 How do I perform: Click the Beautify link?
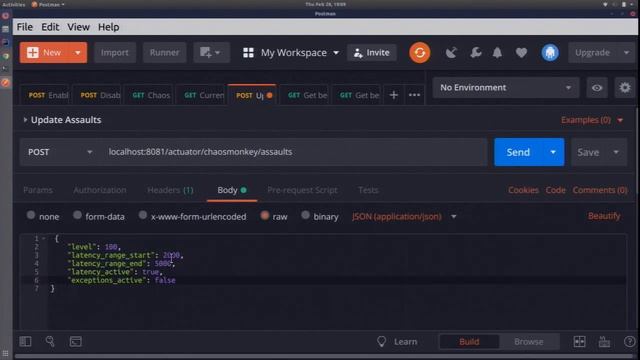tap(604, 216)
